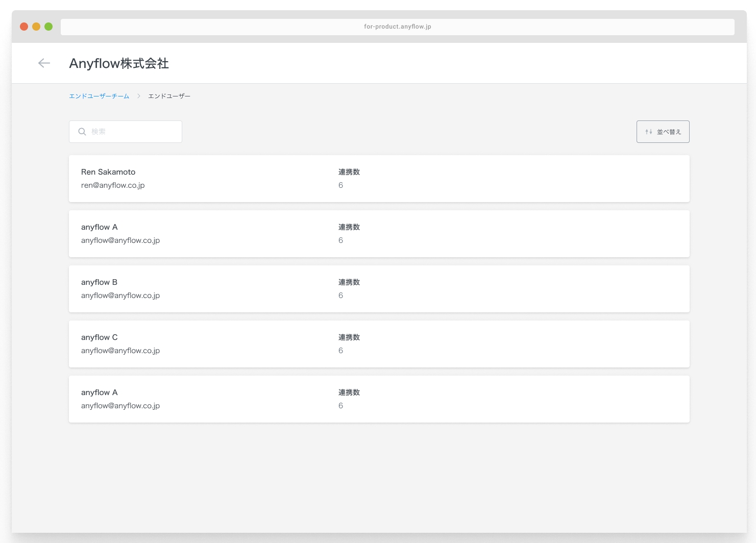
Task: Click the breadcrumb chevron separator
Action: click(x=138, y=96)
